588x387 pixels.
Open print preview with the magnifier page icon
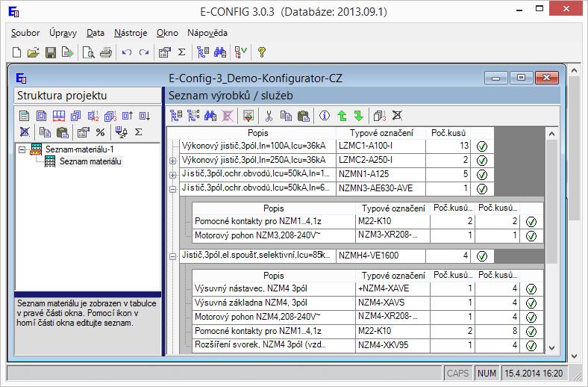coord(89,52)
